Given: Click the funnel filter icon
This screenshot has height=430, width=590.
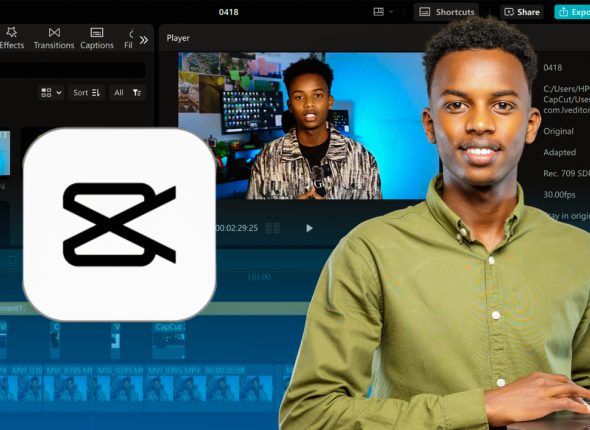Looking at the screenshot, I should [x=137, y=93].
